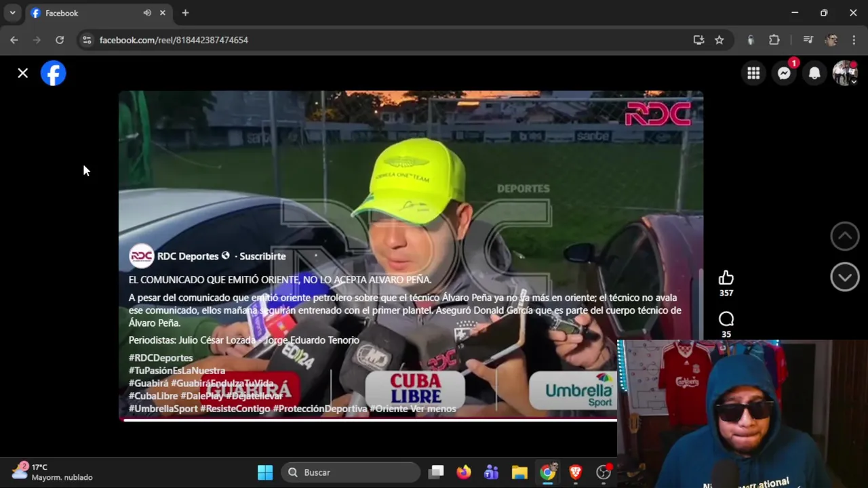Open the tab search dropdown
The height and width of the screenshot is (488, 868).
12,13
